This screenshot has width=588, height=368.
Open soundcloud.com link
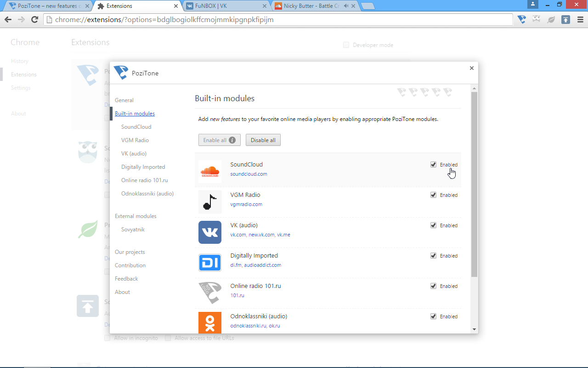point(249,174)
